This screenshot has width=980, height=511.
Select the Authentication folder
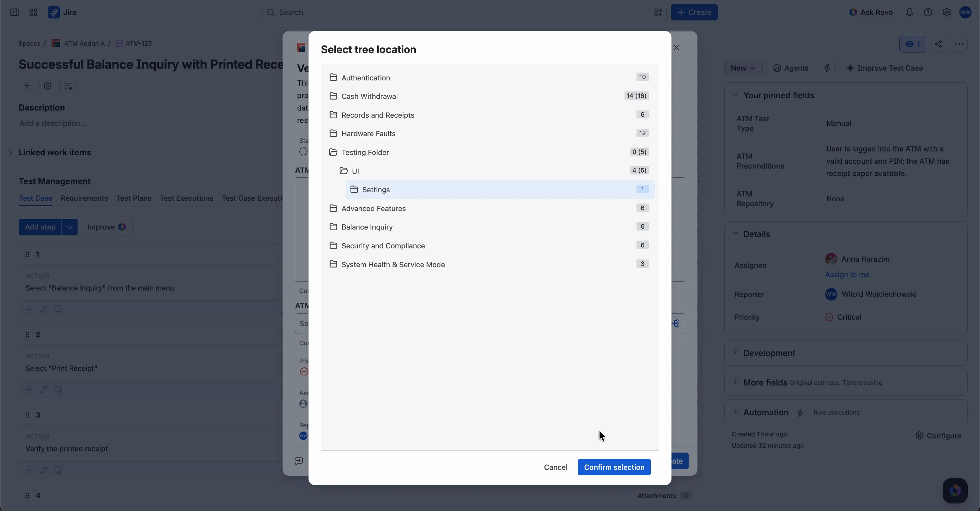489,77
